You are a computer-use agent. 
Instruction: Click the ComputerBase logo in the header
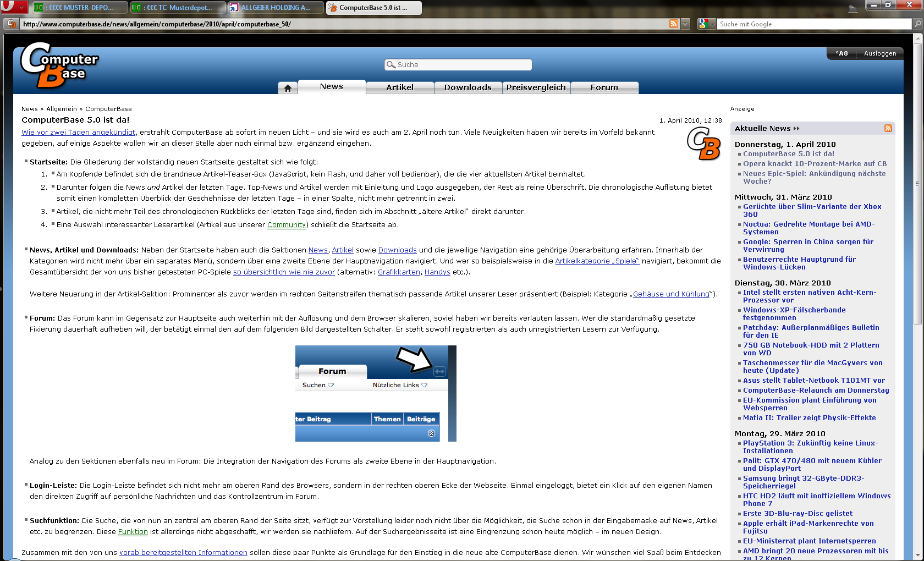(59, 66)
